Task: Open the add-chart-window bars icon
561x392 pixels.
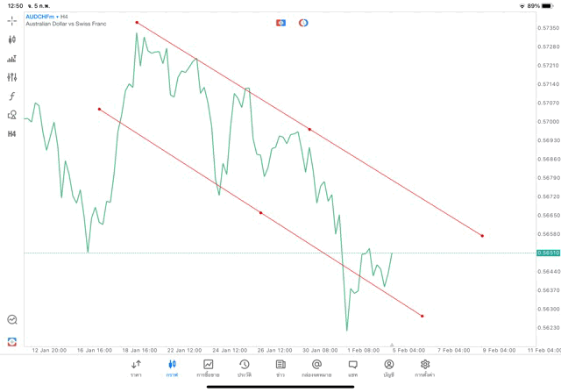Action: (x=12, y=59)
